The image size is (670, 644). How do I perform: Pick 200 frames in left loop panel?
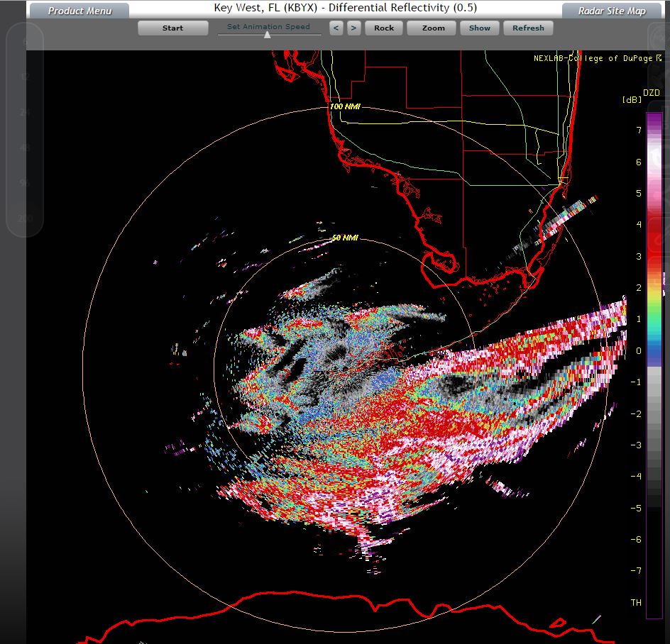click(x=25, y=218)
